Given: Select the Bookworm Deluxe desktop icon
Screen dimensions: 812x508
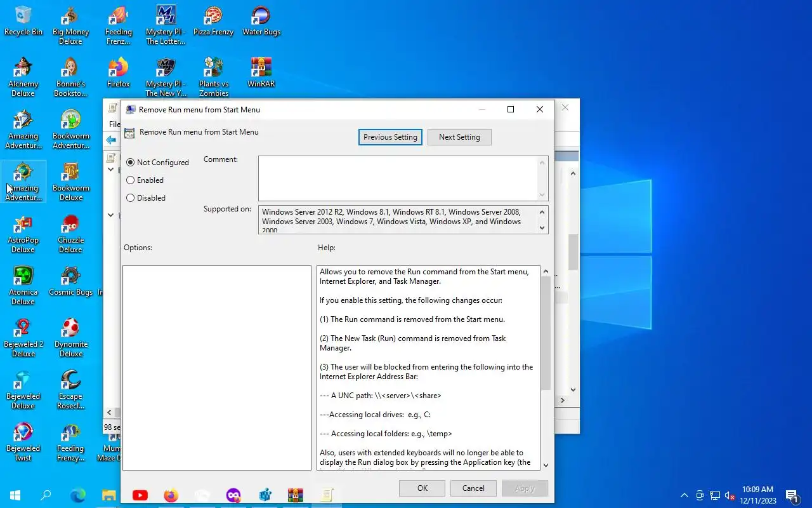Looking at the screenshot, I should click(x=70, y=182).
